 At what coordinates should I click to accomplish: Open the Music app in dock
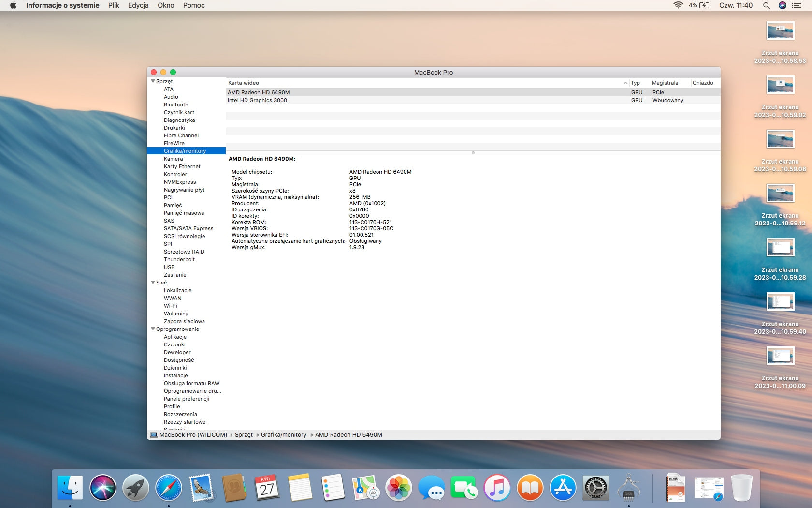497,488
